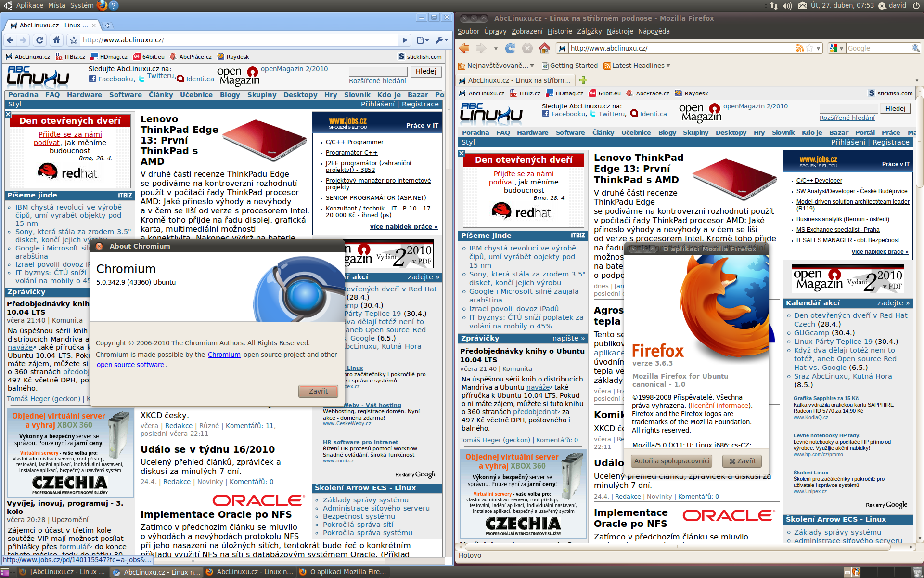Open Identi.ca link in Firefox page
924x578 pixels.
pos(649,114)
